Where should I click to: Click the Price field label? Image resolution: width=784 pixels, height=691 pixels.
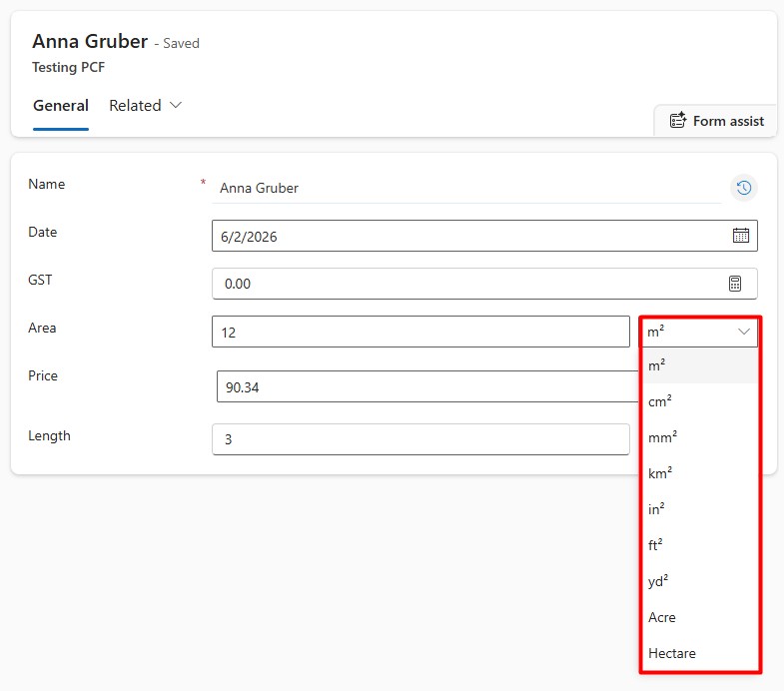(x=43, y=376)
